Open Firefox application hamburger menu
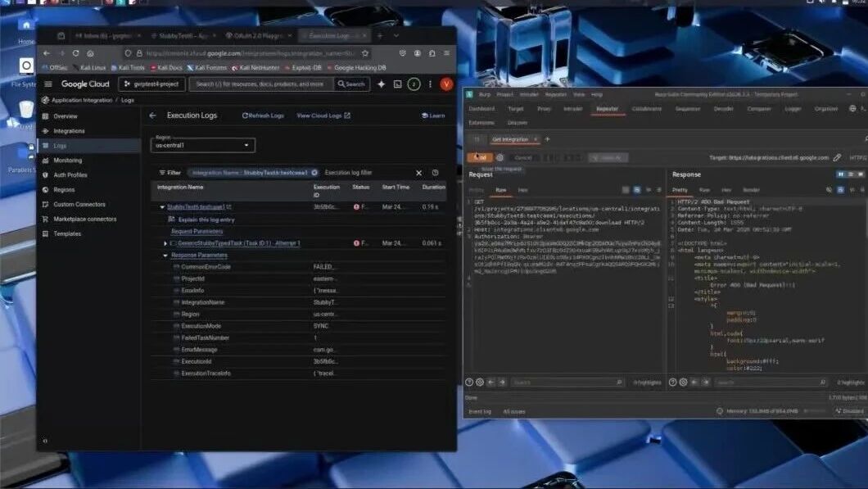This screenshot has height=489, width=868. pyautogui.click(x=447, y=53)
